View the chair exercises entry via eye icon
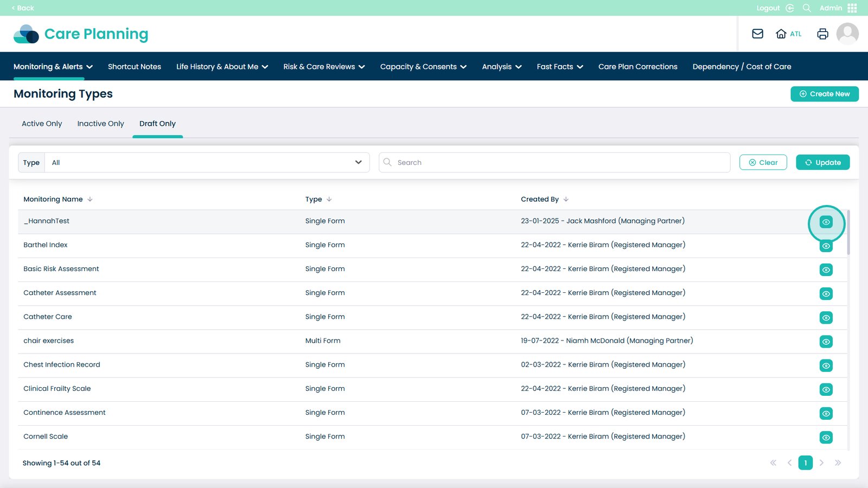The image size is (868, 488). (x=826, y=342)
